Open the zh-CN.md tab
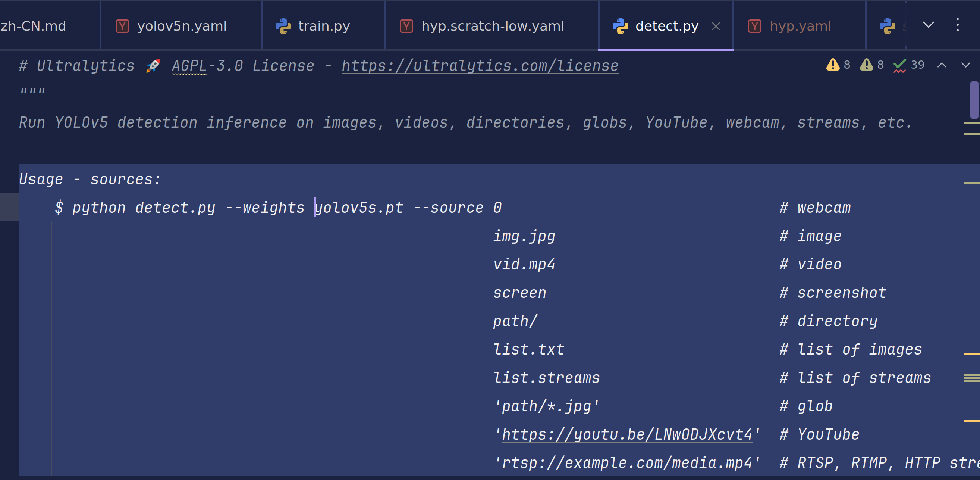980x480 pixels. [x=34, y=26]
